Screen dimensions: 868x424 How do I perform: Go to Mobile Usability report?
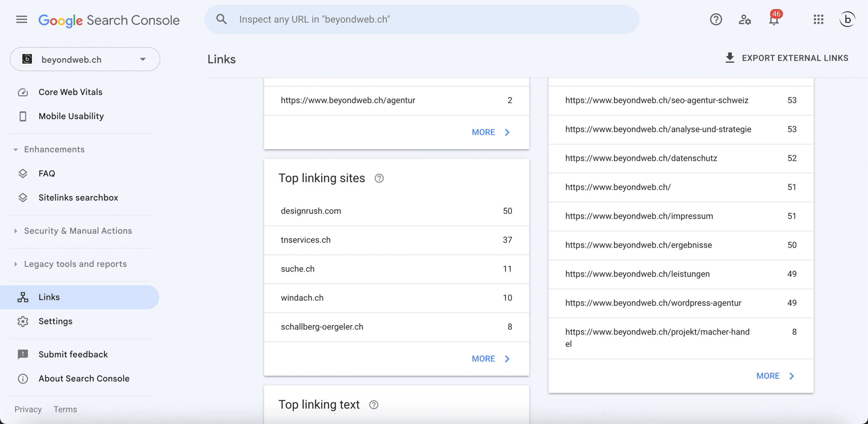(80, 116)
